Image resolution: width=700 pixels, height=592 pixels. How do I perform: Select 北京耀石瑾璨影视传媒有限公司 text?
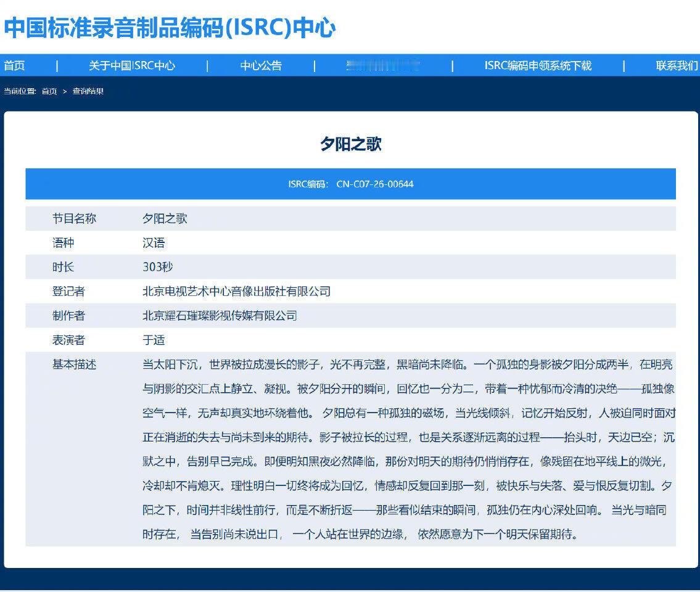(220, 316)
